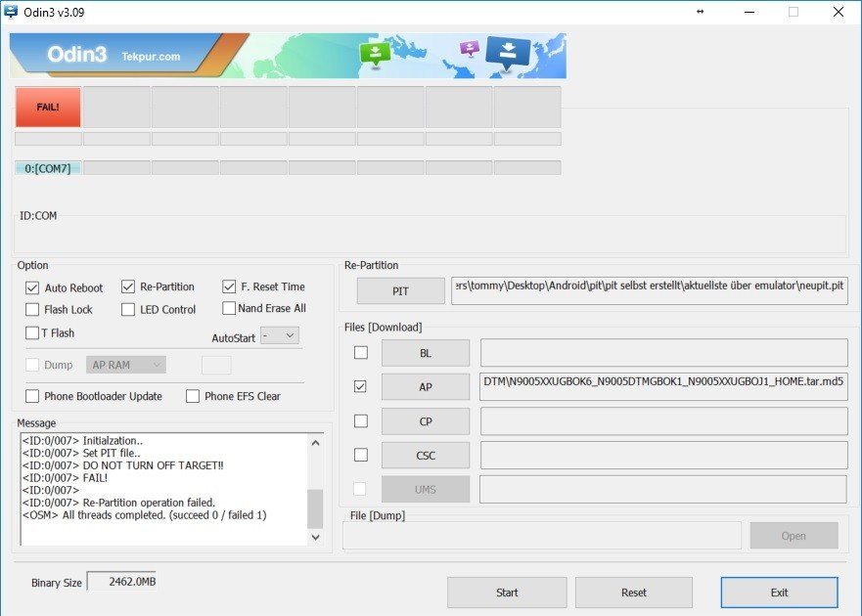Click the CP file path field
Screen dimensions: 862x616
[x=664, y=420]
